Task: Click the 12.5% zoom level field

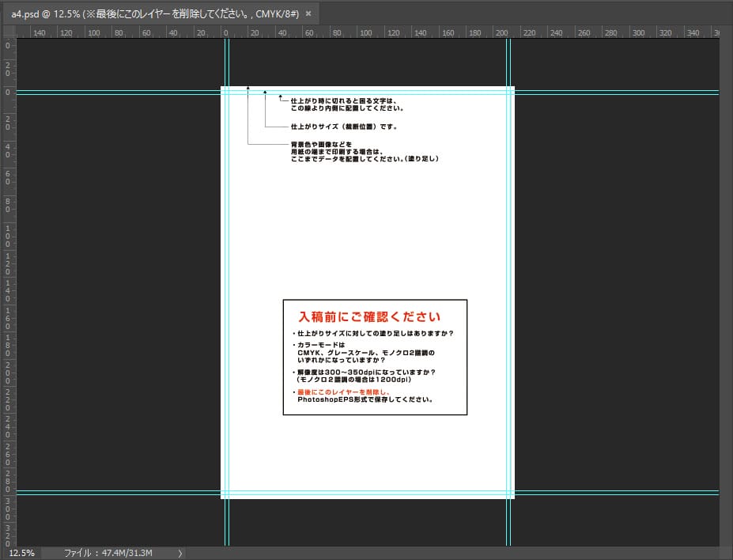Action: (x=21, y=553)
